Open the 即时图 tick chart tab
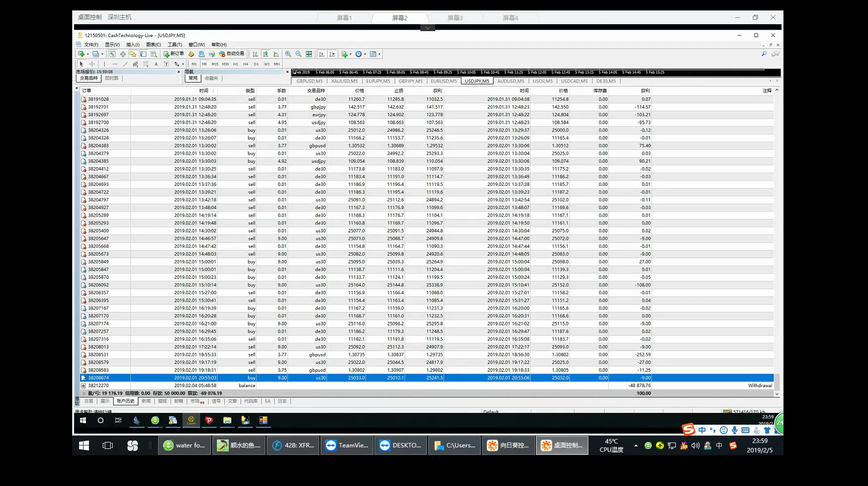This screenshot has height=486, width=868. (112, 78)
